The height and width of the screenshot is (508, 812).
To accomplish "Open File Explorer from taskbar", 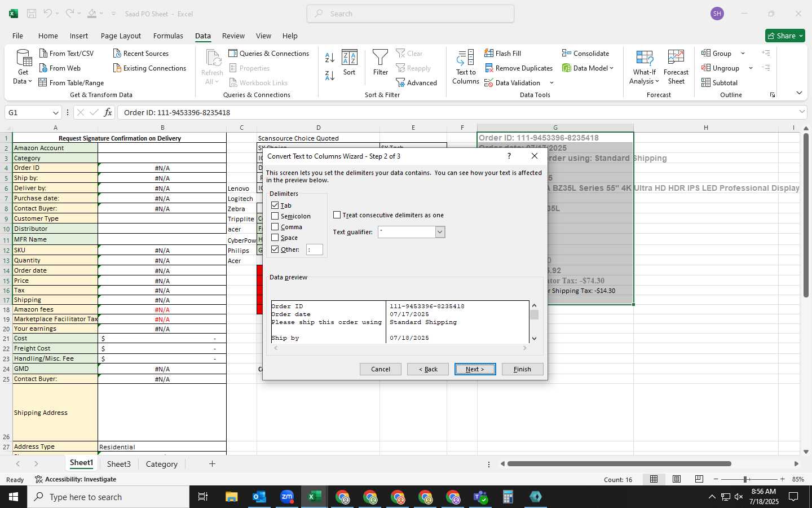I will tap(231, 497).
